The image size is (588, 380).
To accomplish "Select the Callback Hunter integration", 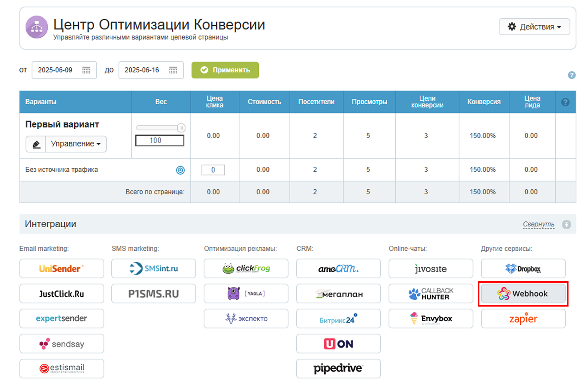I will 431,294.
